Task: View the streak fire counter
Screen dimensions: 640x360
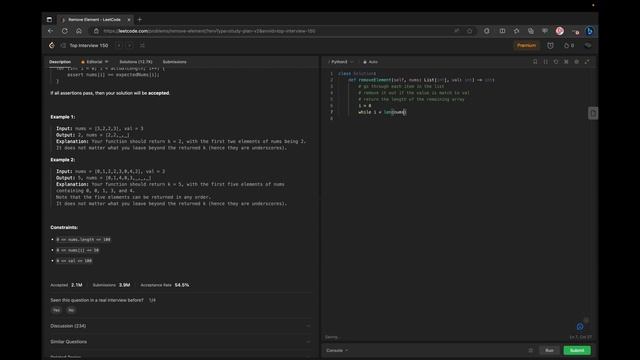Action: (x=569, y=46)
